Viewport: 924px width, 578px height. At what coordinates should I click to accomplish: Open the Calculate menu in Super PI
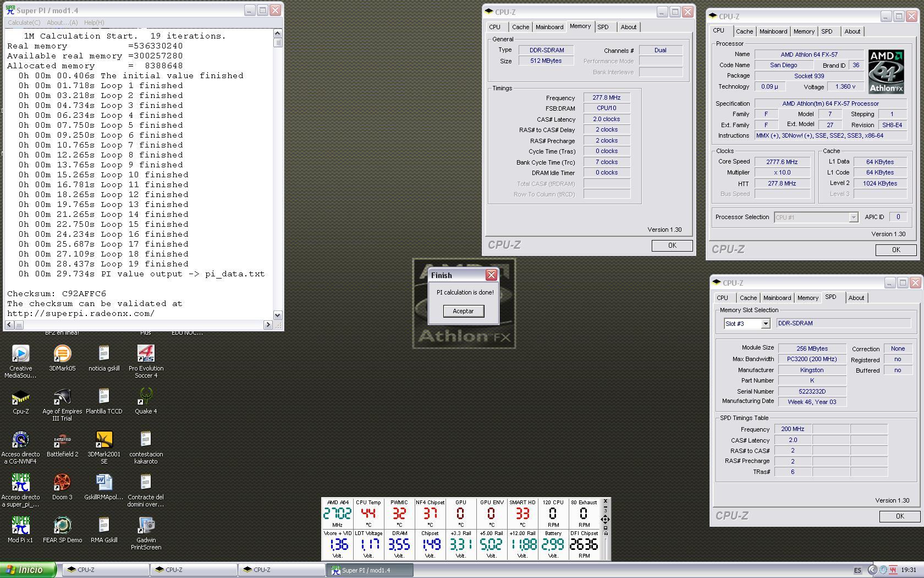pos(24,23)
